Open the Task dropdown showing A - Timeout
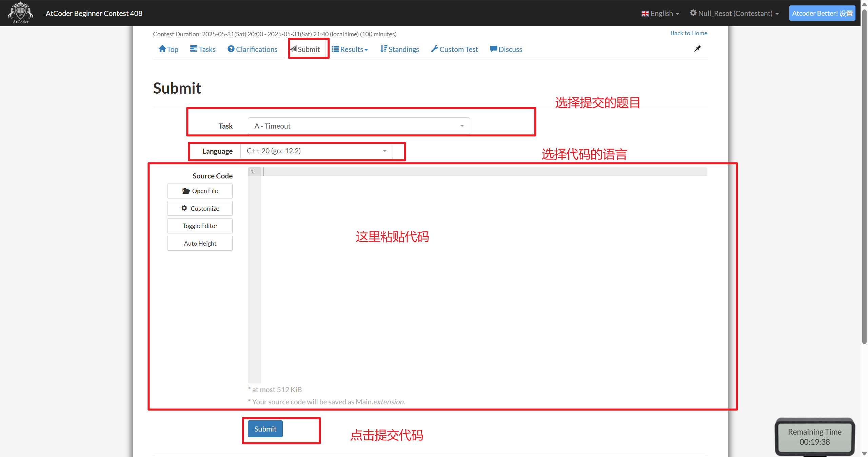Screen dimensions: 868x457 pos(358,126)
